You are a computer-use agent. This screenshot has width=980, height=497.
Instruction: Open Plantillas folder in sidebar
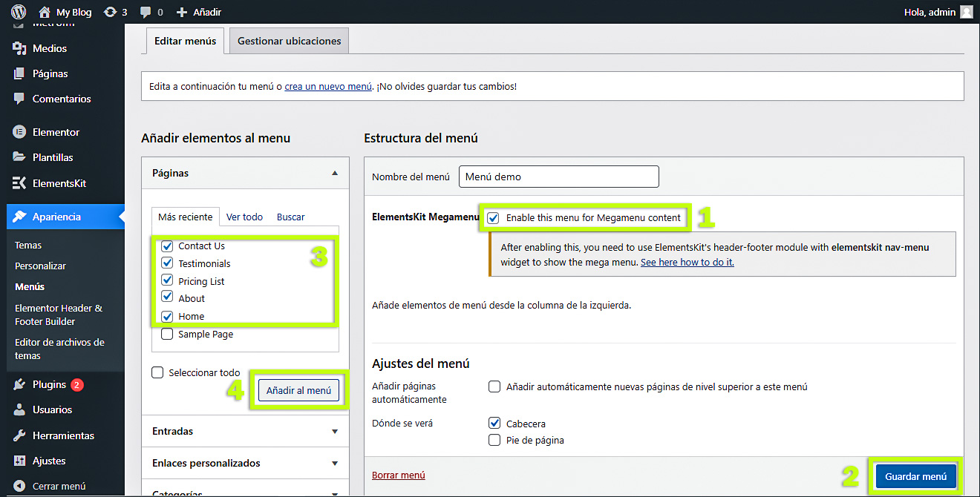(20, 157)
